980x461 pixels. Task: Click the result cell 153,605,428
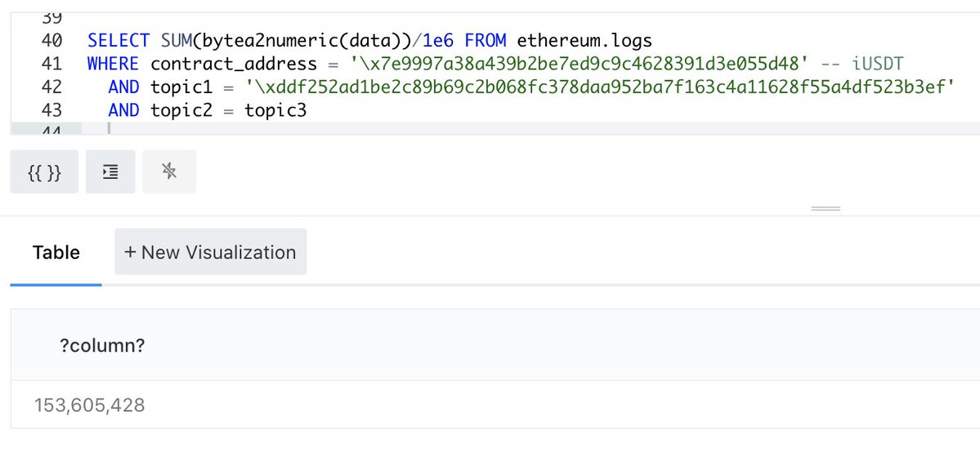point(89,405)
